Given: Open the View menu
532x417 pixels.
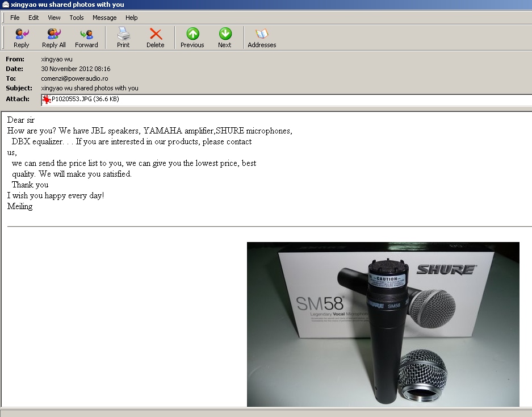Looking at the screenshot, I should (54, 18).
